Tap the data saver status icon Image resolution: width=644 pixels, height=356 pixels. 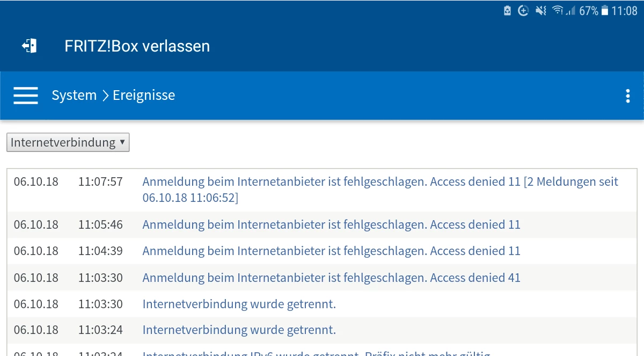[x=523, y=11]
